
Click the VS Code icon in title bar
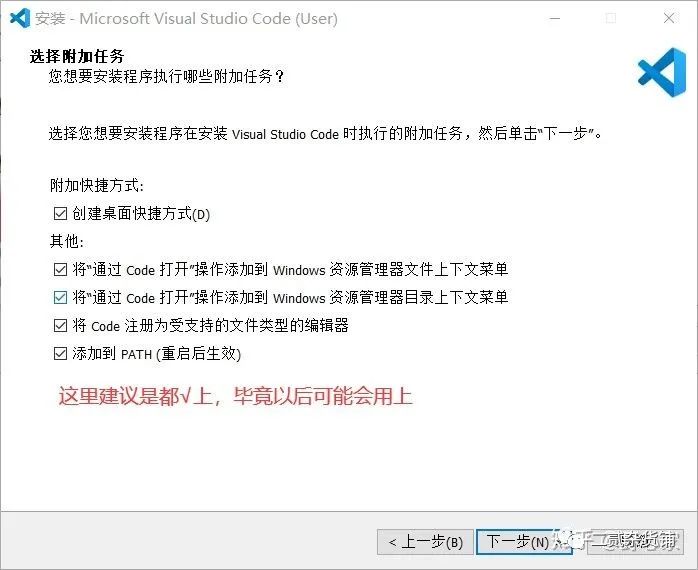coord(20,18)
